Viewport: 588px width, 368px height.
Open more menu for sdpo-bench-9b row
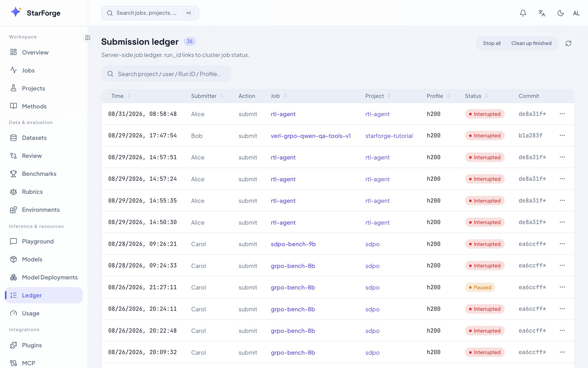pyautogui.click(x=562, y=244)
